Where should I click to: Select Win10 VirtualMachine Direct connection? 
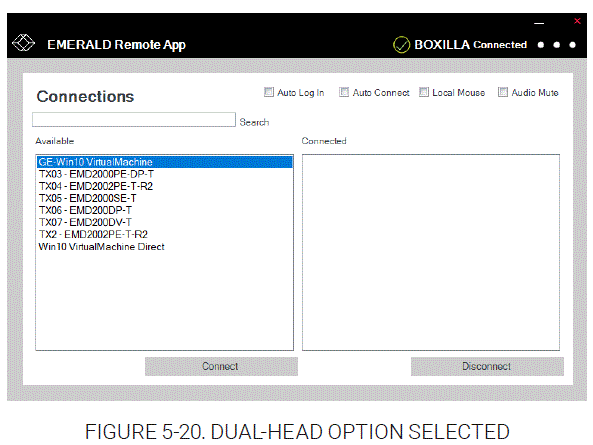click(x=165, y=247)
